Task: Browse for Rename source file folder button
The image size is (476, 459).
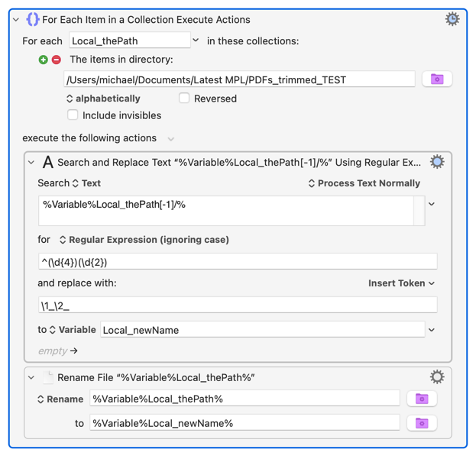Action: click(421, 399)
